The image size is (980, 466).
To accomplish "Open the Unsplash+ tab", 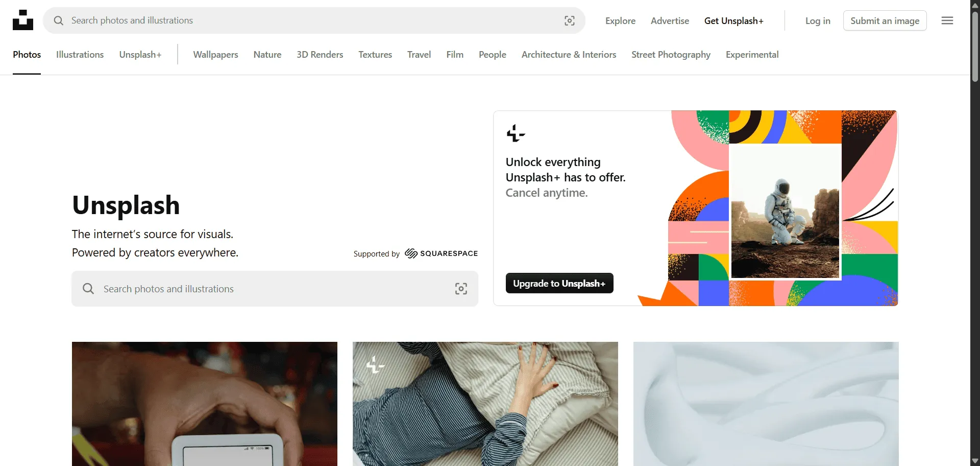I will (x=140, y=55).
